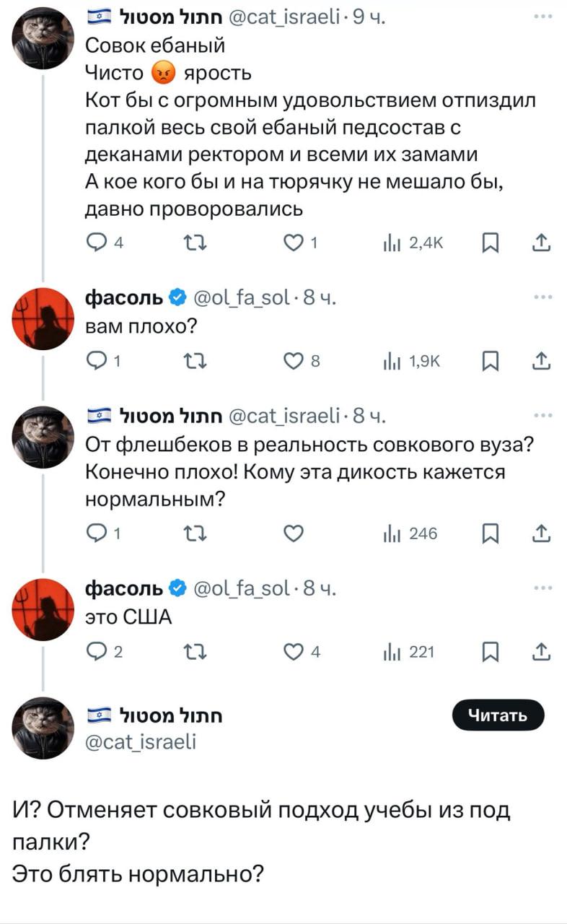Open фасоль's red avatar on 'вам плохо?' tweet
This screenshot has width=567, height=924.
coord(43,318)
